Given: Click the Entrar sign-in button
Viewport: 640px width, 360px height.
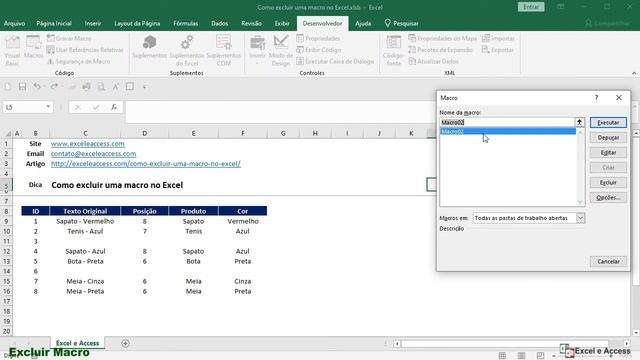Looking at the screenshot, I should pyautogui.click(x=531, y=7).
